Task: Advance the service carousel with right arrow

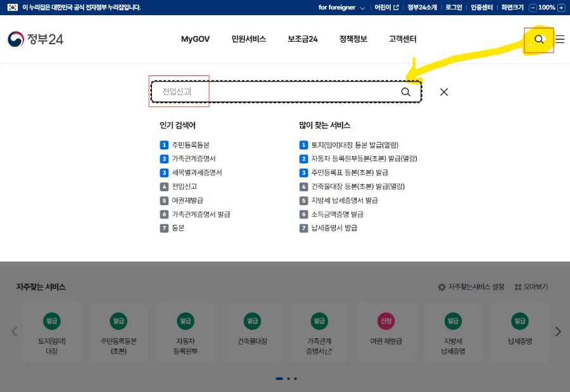Action: (558, 331)
